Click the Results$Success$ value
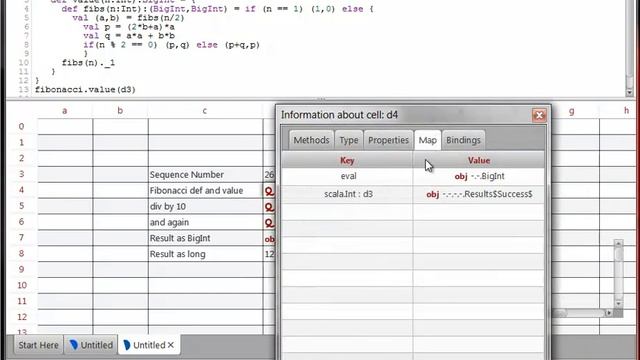The image size is (640, 360). point(479,194)
